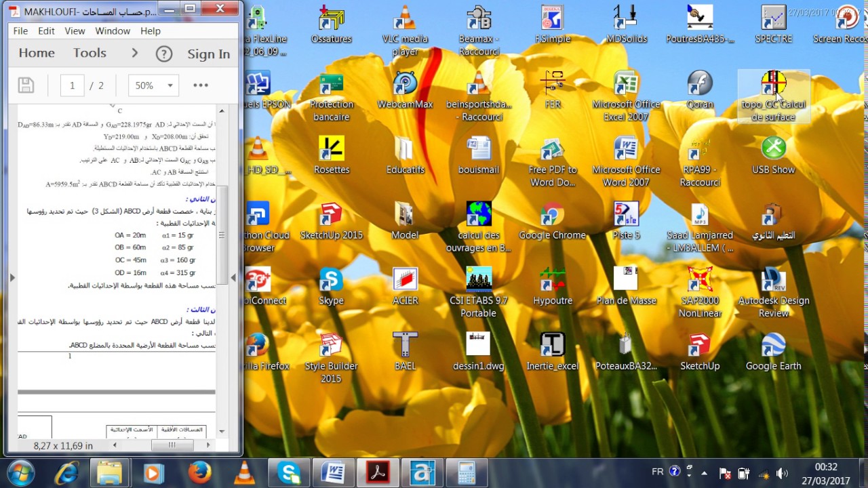
Task: Select the Google Chrome desktop icon
Action: pos(553,222)
